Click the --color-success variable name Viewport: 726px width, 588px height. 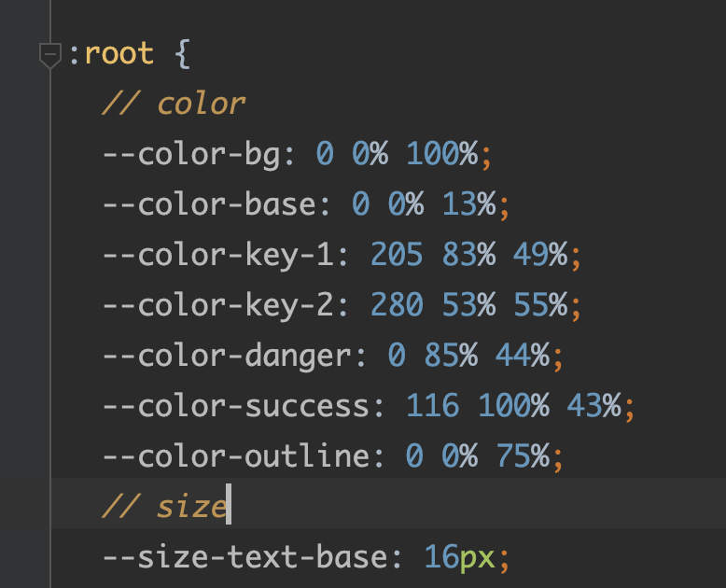(236, 406)
